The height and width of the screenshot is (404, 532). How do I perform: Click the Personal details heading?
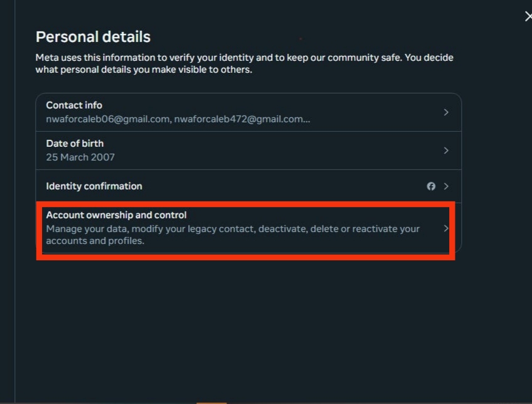[93, 36]
